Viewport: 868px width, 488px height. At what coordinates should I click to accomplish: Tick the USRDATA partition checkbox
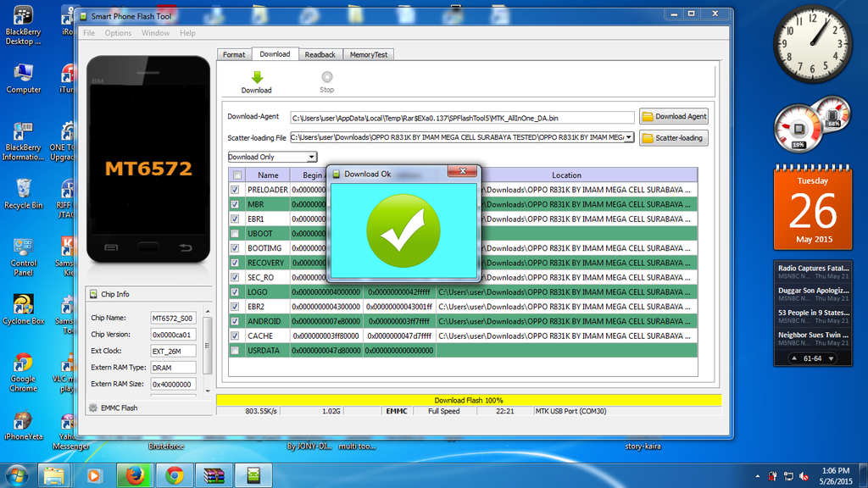(235, 351)
